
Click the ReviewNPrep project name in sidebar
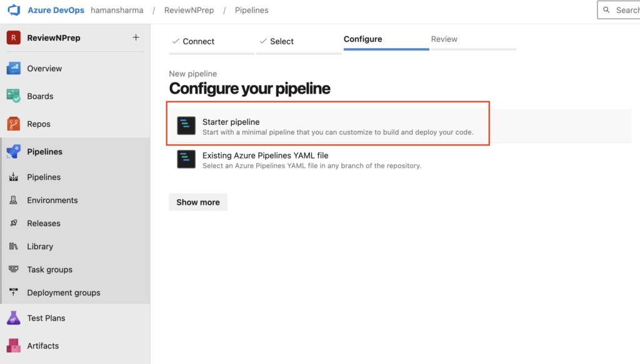(x=54, y=38)
